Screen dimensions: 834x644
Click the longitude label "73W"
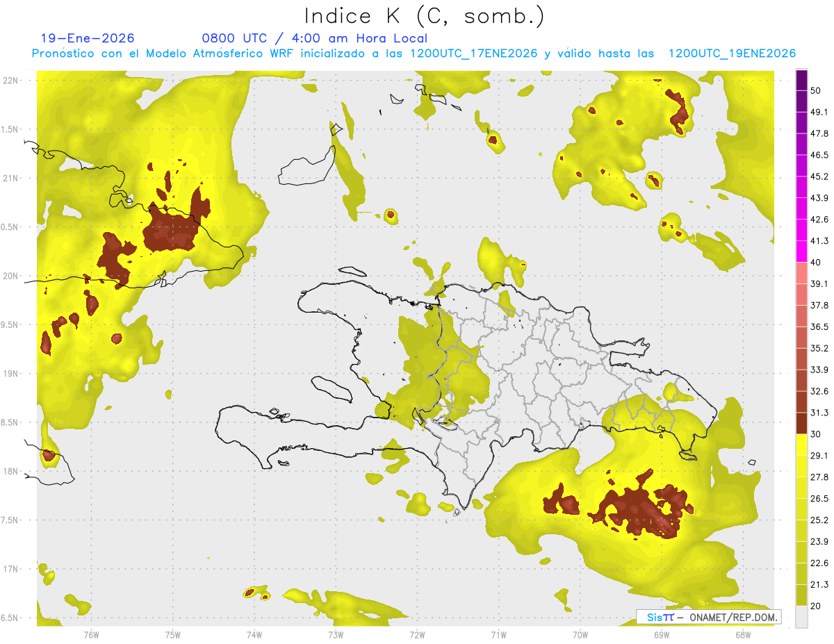coord(336,634)
